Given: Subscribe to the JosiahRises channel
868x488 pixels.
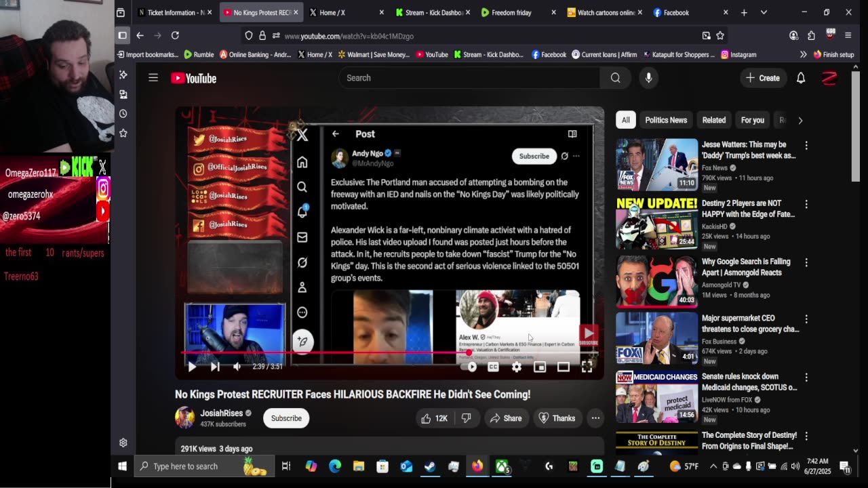Looking at the screenshot, I should pos(286,418).
